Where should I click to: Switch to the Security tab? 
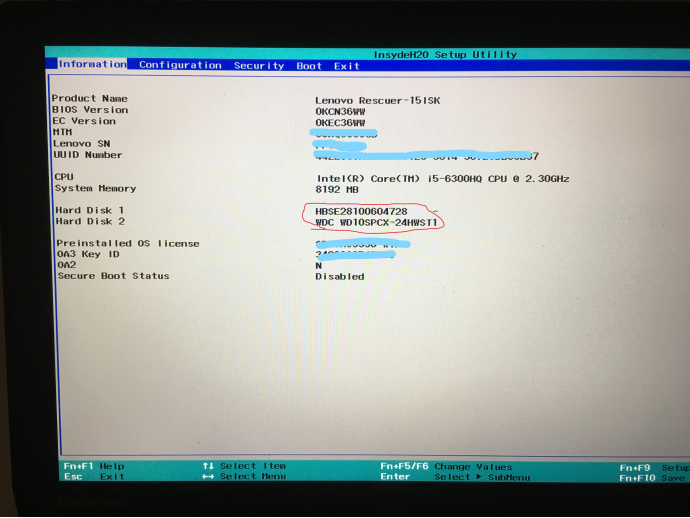[259, 66]
